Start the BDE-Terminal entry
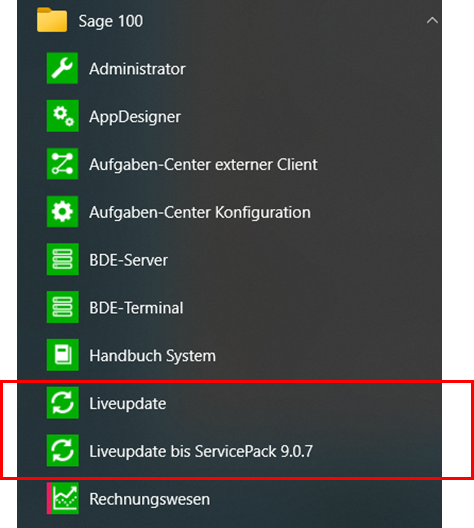The width and height of the screenshot is (474, 528). point(229,307)
